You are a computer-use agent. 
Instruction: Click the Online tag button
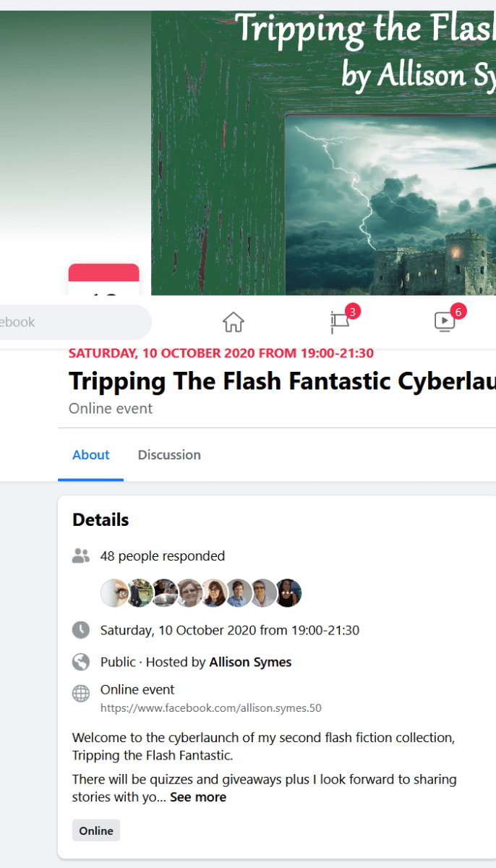click(96, 830)
